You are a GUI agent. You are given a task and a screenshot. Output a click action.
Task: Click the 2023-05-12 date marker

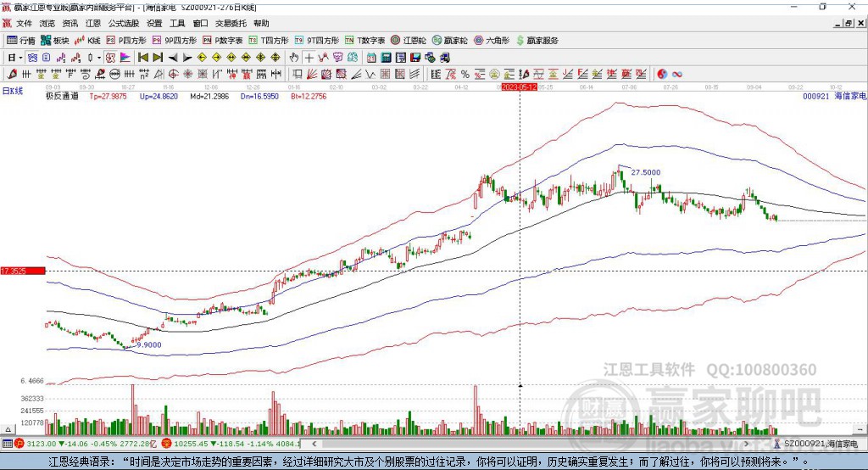point(520,87)
